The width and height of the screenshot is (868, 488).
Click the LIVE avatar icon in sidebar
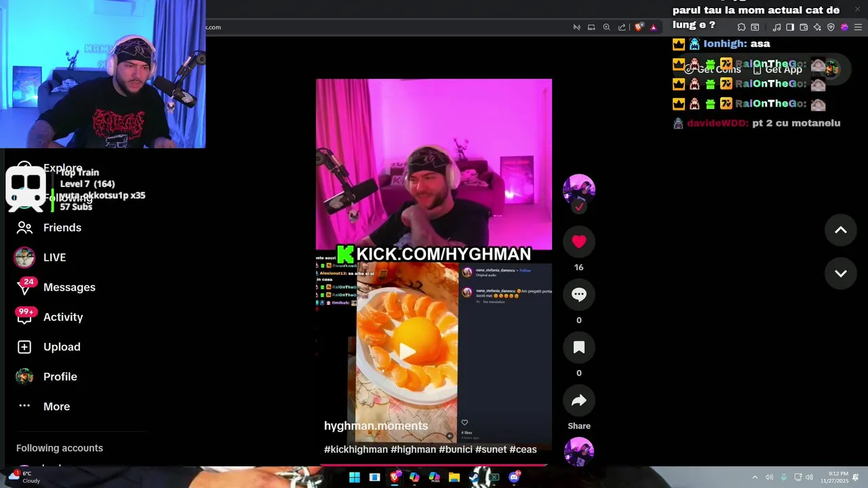click(x=24, y=258)
